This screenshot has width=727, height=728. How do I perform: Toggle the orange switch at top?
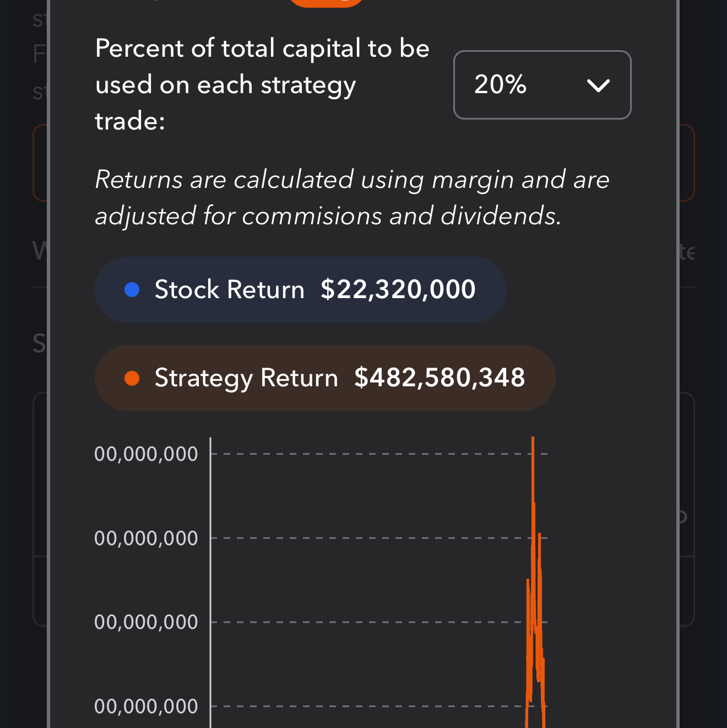coord(326,2)
